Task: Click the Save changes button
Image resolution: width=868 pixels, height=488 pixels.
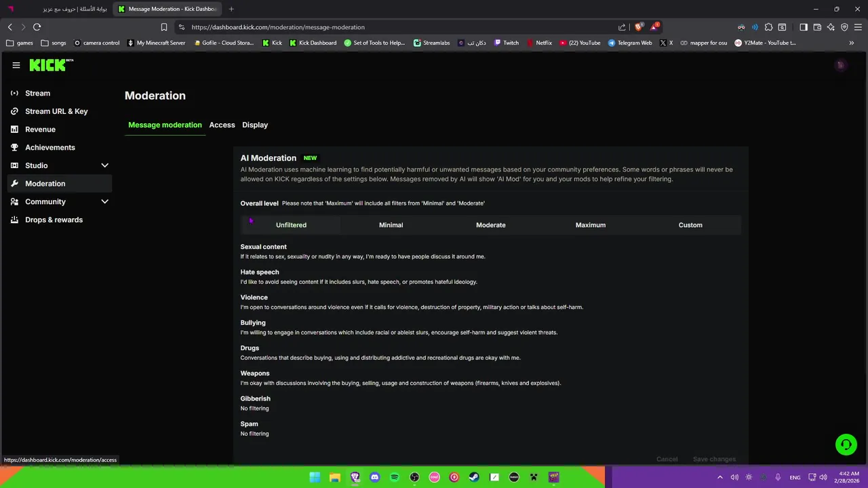Action: 714,459
